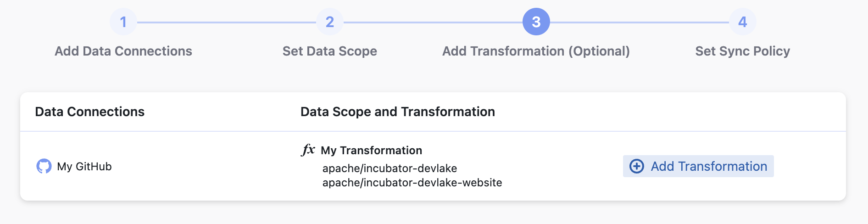868x224 pixels.
Task: Select apache/incubator-devlake repository
Action: click(x=389, y=168)
